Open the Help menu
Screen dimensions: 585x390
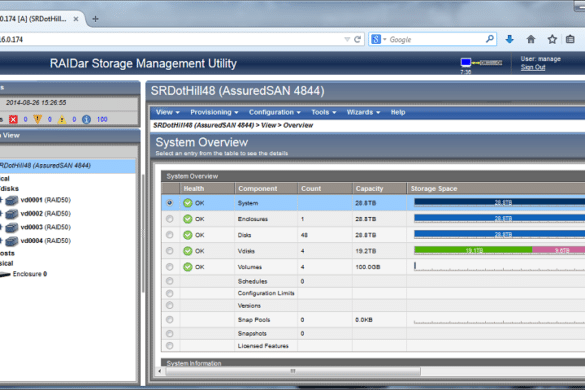(x=398, y=112)
